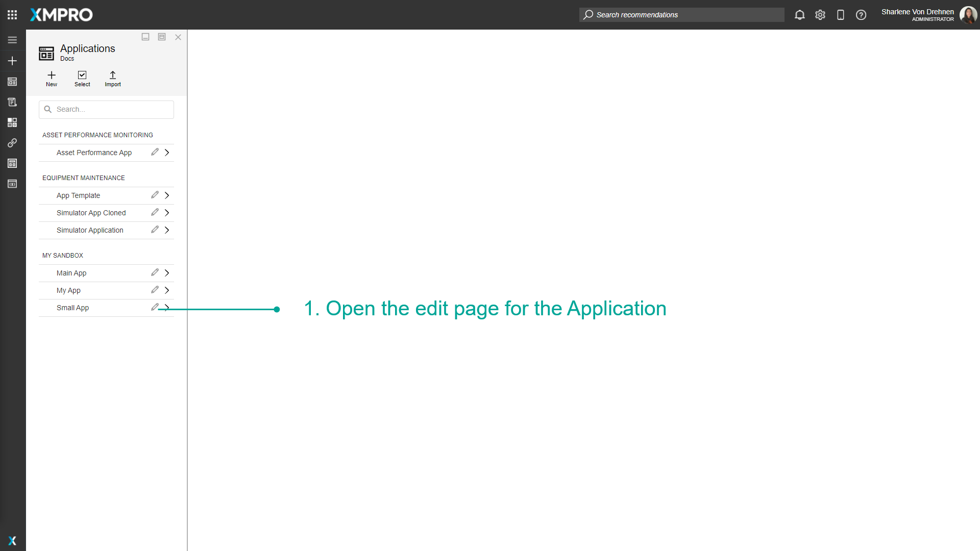Open the widgets blocks sidebar icon
Image resolution: width=980 pixels, height=551 pixels.
tap(12, 122)
